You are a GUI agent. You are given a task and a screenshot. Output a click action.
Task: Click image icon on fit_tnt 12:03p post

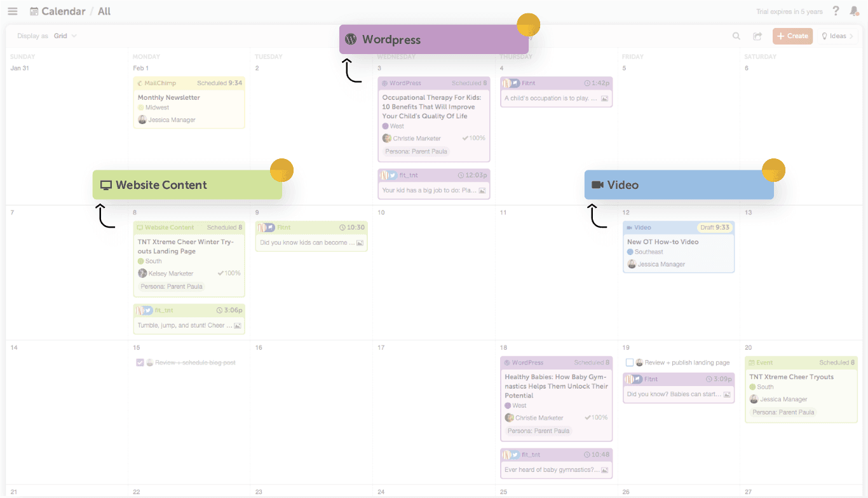pyautogui.click(x=482, y=190)
